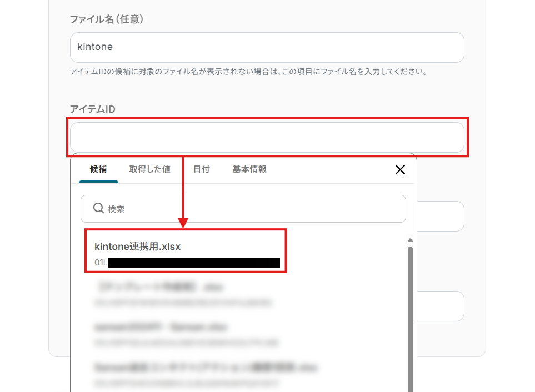Click the ファイル名(任意) input containing kintone

coord(267,47)
